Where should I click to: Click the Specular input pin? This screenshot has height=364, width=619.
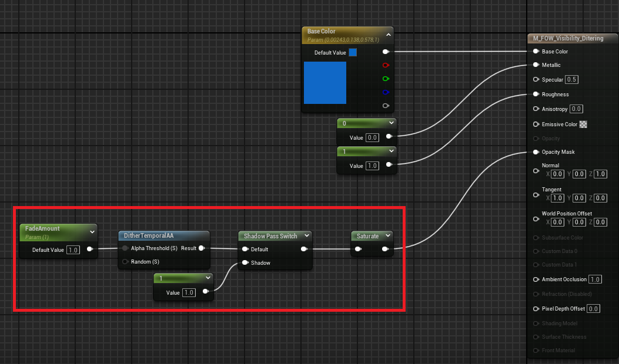pyautogui.click(x=536, y=79)
